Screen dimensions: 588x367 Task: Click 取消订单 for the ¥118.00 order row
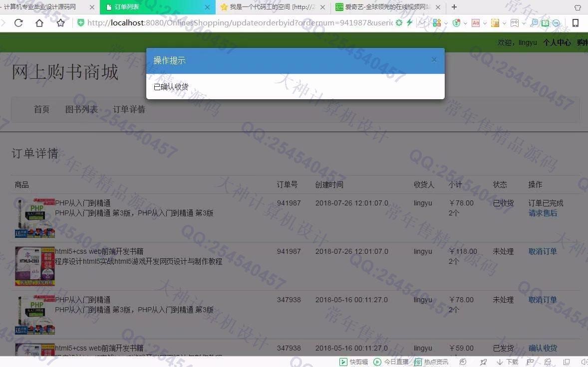543,251
